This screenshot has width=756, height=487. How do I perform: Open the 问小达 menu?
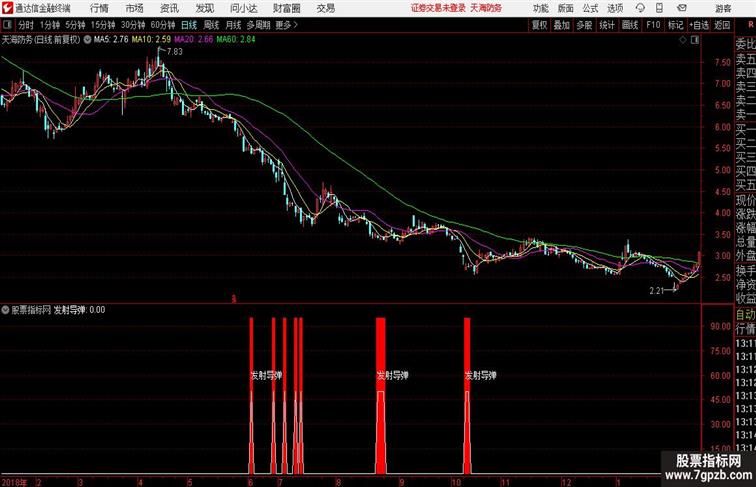click(x=243, y=8)
